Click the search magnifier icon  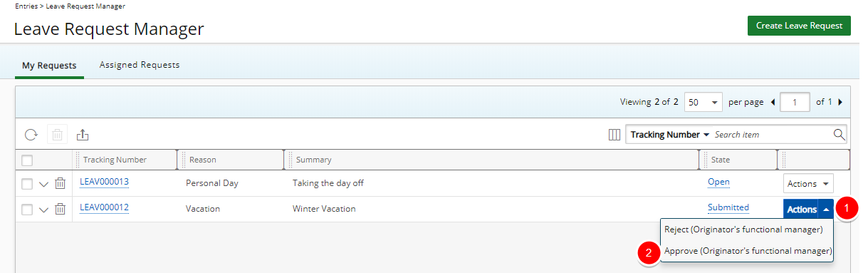840,134
